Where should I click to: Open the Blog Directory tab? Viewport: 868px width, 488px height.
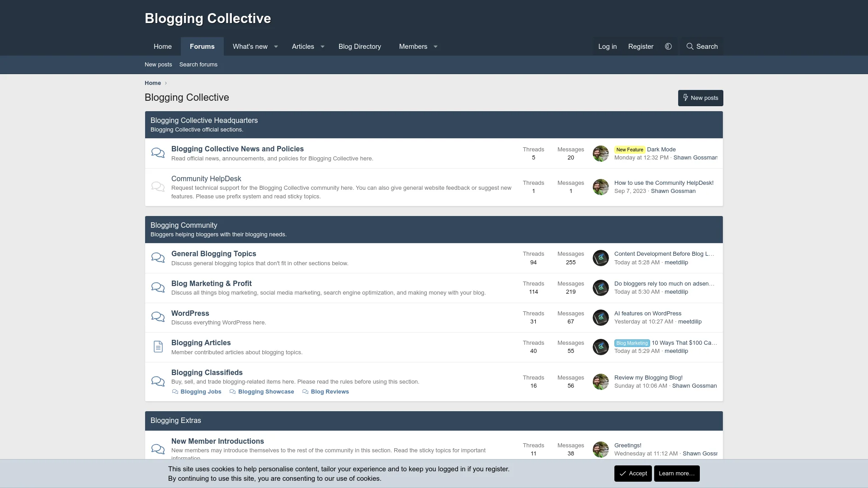(359, 47)
